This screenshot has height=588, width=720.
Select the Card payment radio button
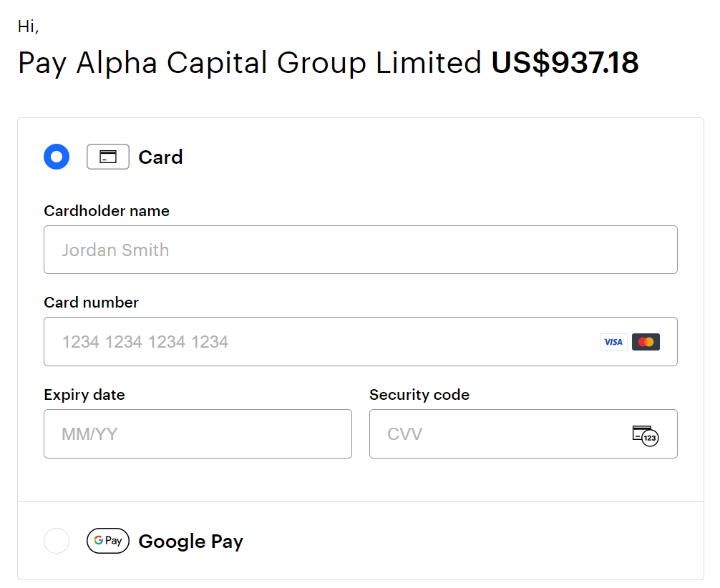[x=57, y=157]
